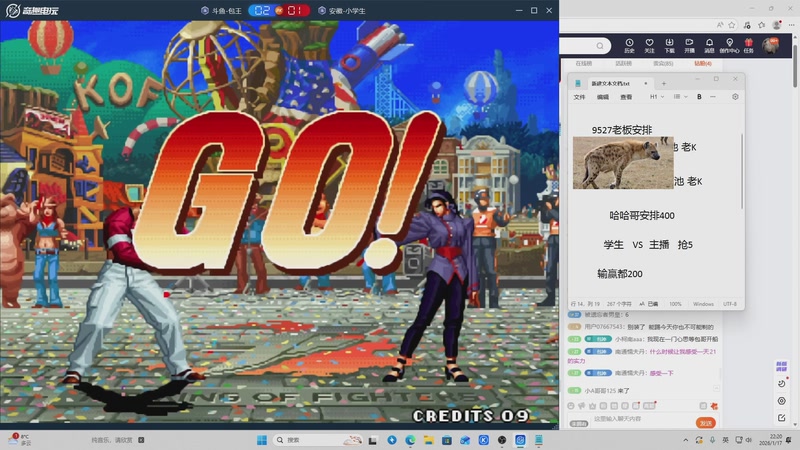Image resolution: width=800 pixels, height=450 pixels.
Task: Click the moon night mode sidebar icon
Action: click(782, 383)
